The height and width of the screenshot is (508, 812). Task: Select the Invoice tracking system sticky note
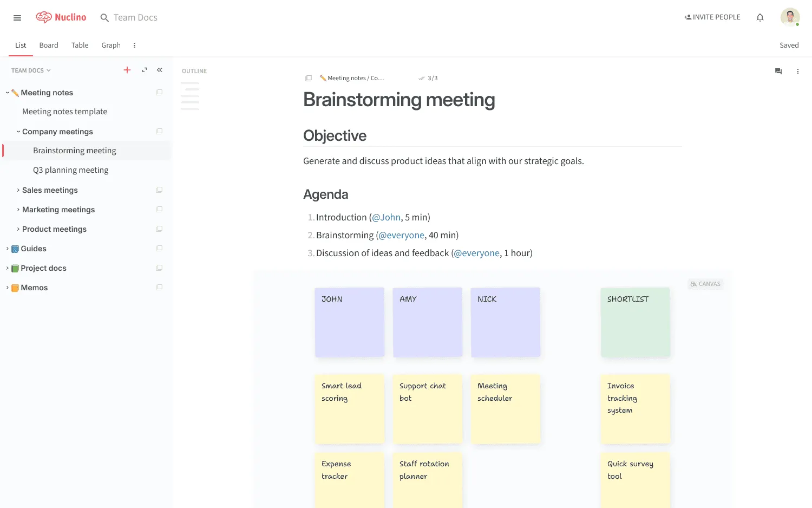click(x=635, y=409)
